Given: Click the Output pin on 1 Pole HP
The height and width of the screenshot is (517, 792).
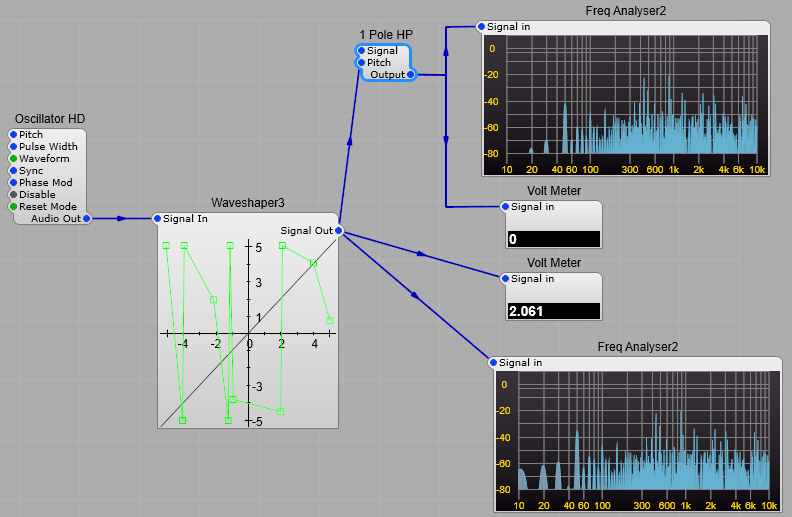Looking at the screenshot, I should point(411,75).
